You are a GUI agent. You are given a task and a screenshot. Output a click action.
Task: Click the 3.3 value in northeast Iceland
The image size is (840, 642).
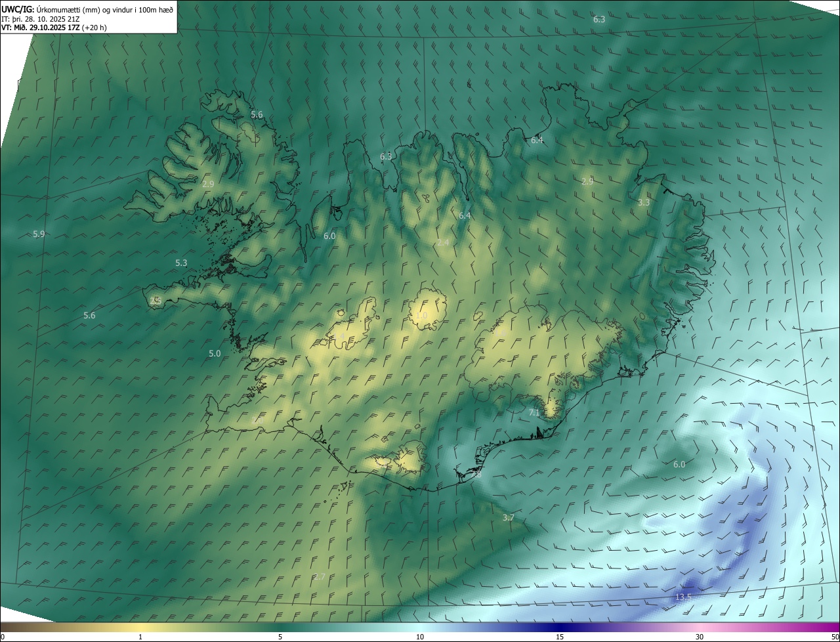tap(644, 202)
